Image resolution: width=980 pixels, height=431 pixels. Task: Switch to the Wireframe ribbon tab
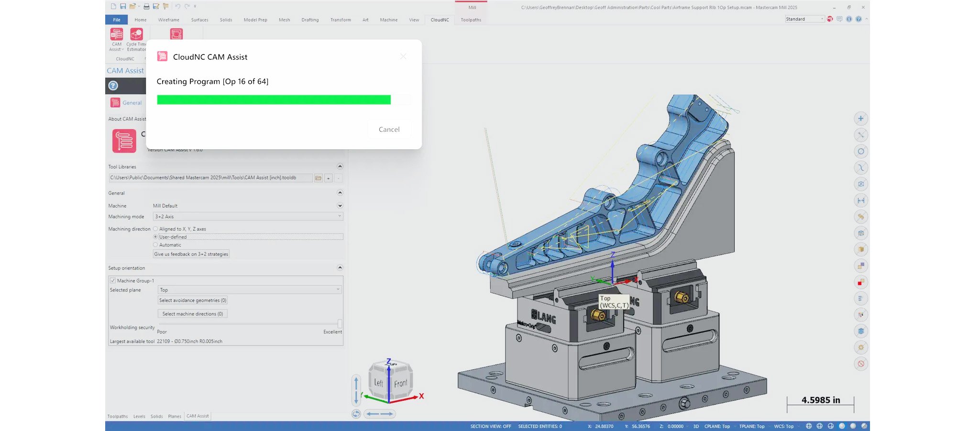[169, 20]
